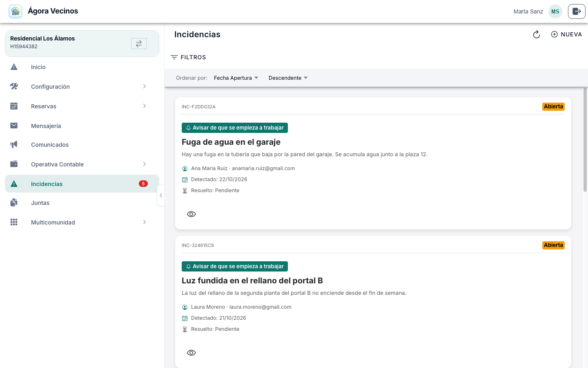
Task: Click the email anamaria.ruiz@gmail.com
Action: [263, 168]
